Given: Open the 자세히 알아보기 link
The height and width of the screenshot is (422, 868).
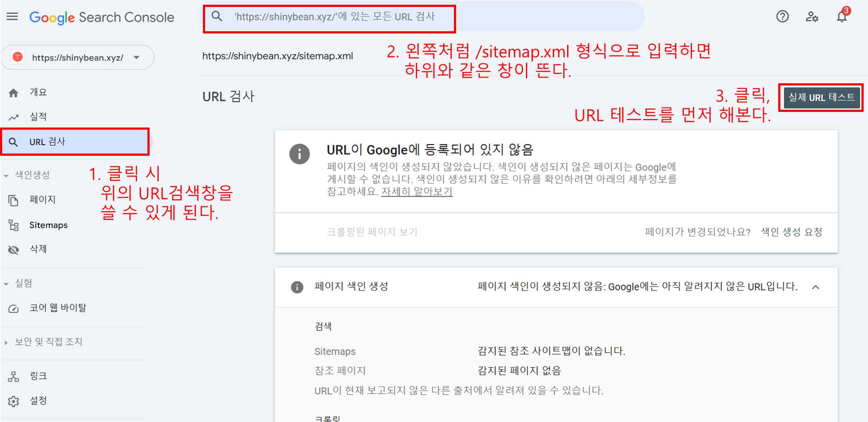Looking at the screenshot, I should tap(417, 191).
